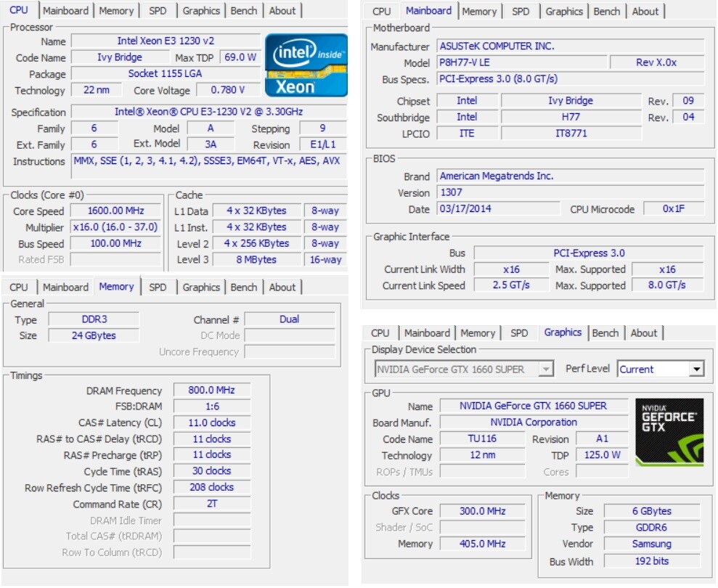Select About tab in Mainboard window
Viewport: 718px width, 588px height.
pyautogui.click(x=645, y=12)
